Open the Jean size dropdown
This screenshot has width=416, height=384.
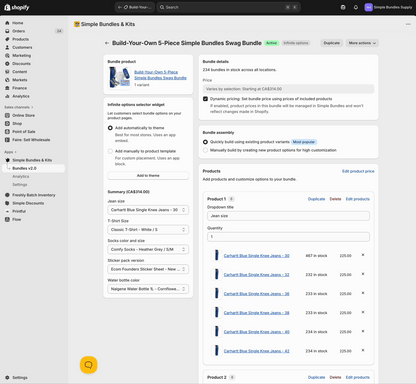pos(148,210)
